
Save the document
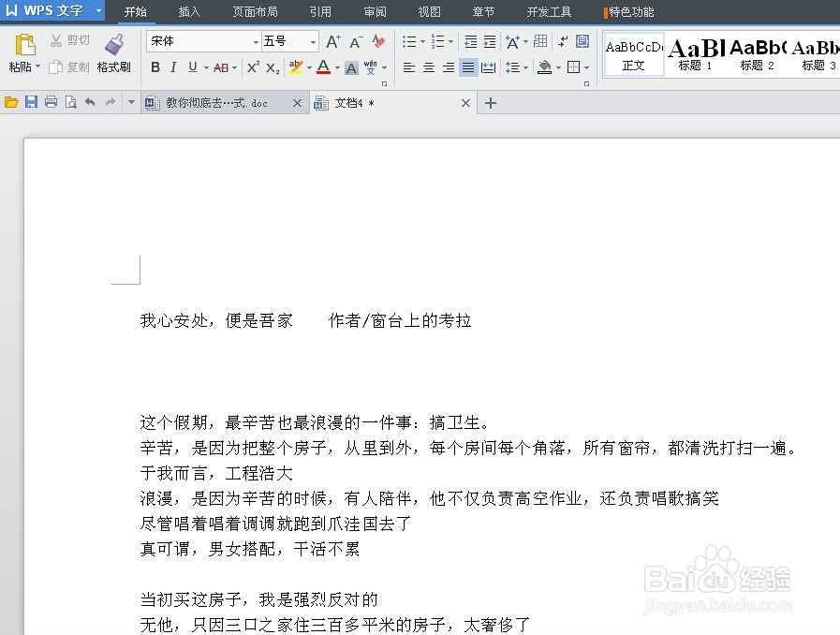(31, 101)
